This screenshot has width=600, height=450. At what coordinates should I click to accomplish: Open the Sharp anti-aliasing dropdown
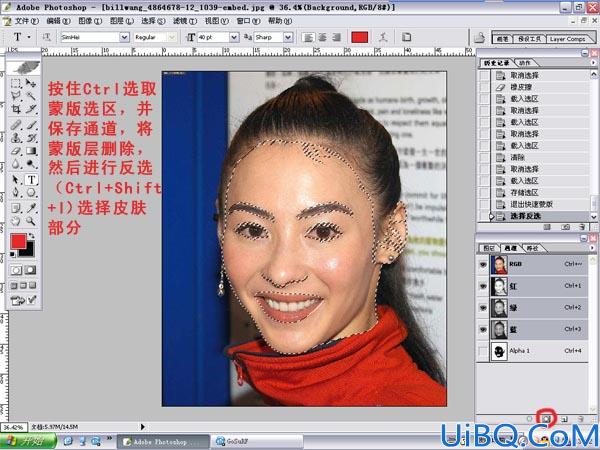tap(288, 37)
